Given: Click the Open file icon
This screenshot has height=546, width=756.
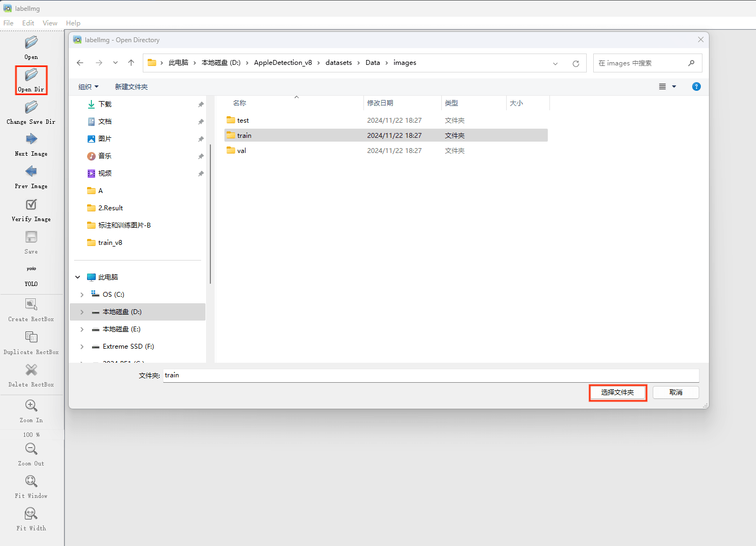Looking at the screenshot, I should point(31,43).
